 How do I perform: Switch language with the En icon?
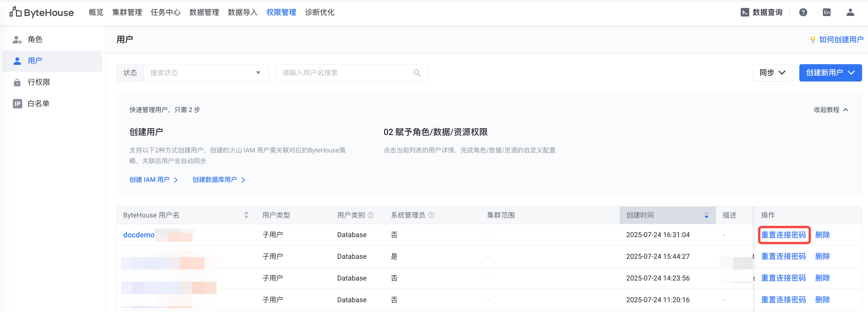(826, 12)
